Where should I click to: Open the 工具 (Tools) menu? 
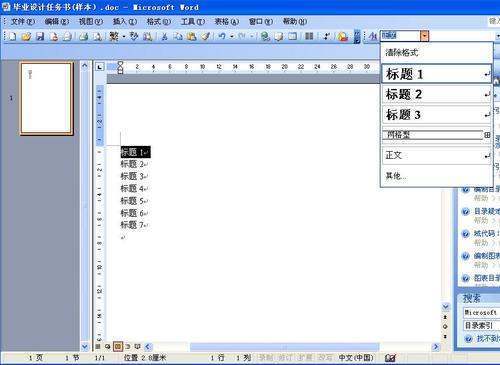(x=193, y=22)
